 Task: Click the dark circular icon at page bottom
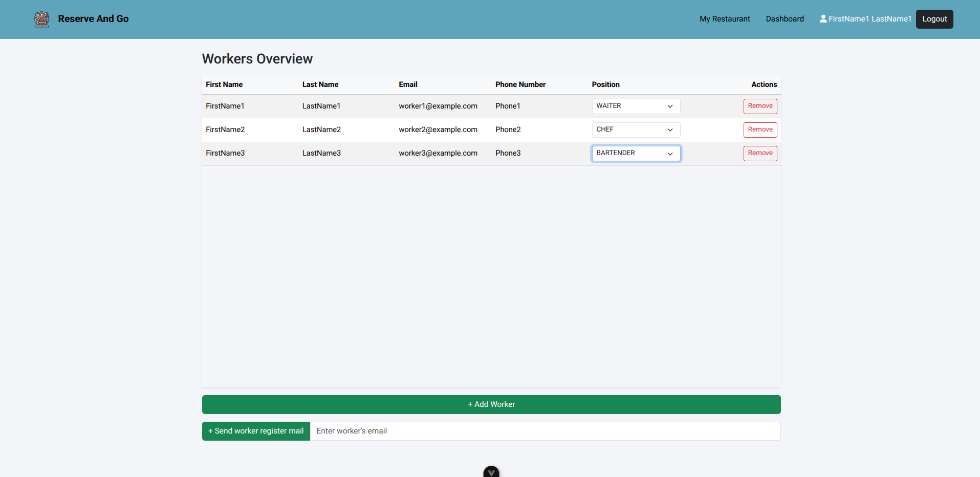click(x=491, y=472)
